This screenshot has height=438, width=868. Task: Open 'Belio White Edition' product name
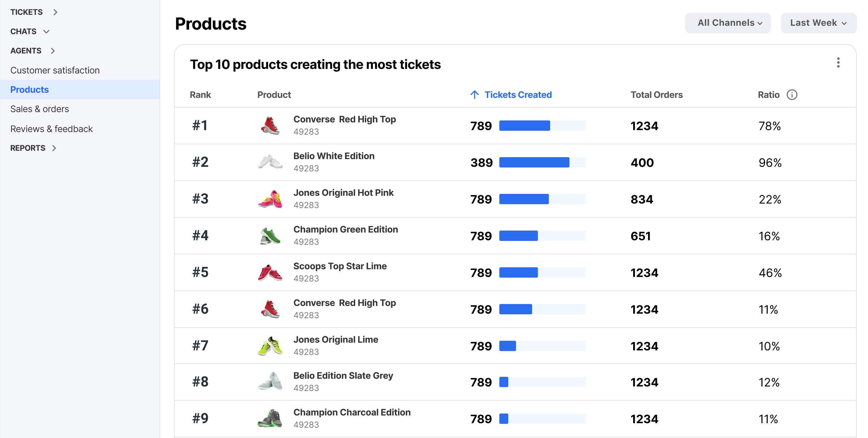tap(334, 156)
